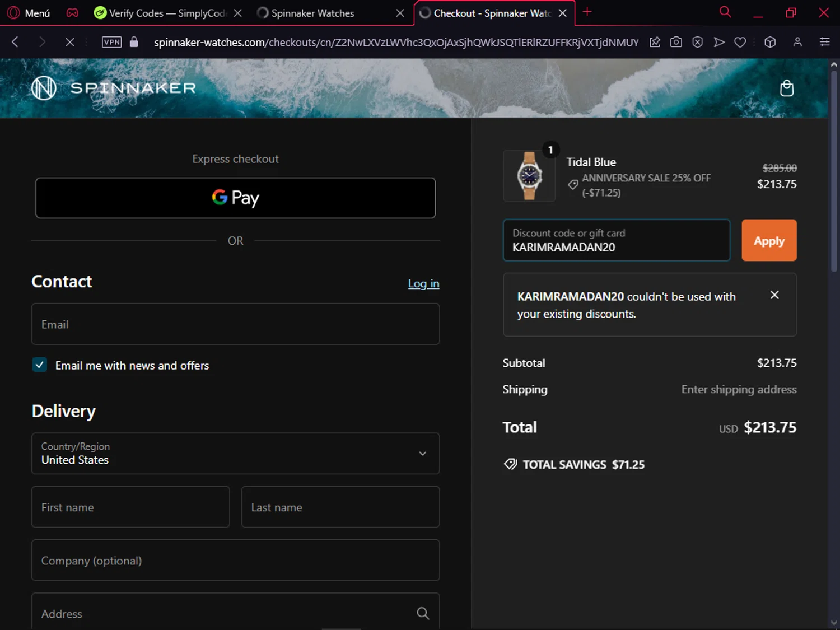The width and height of the screenshot is (840, 630).
Task: Close the Verify Codes tab
Action: coord(238,13)
